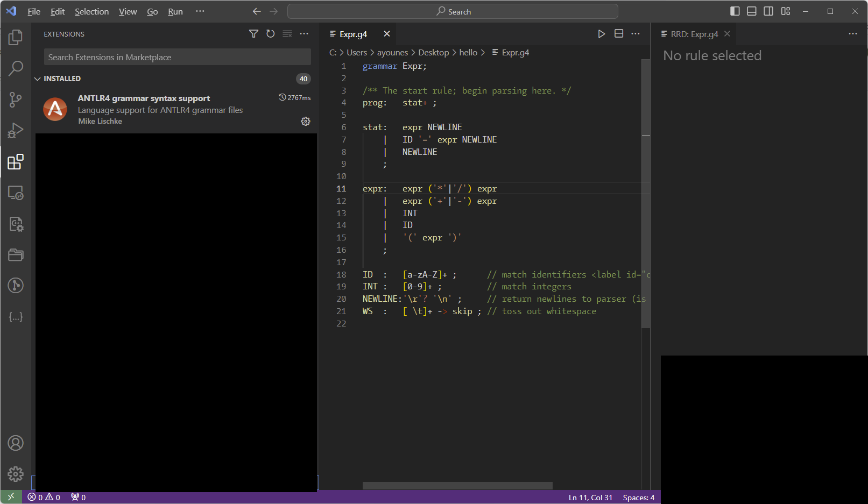Go forward with the navigation arrow
The height and width of the screenshot is (504, 868).
(274, 11)
